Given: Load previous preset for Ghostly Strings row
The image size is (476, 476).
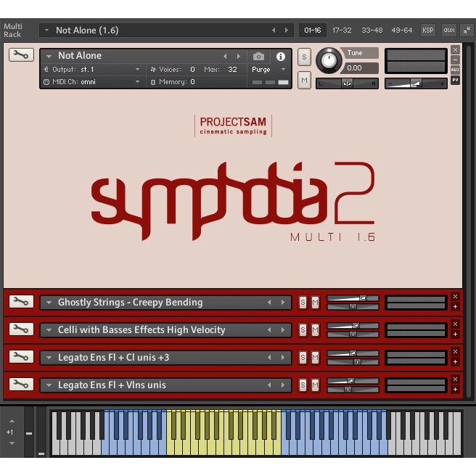Looking at the screenshot, I should 269,303.
